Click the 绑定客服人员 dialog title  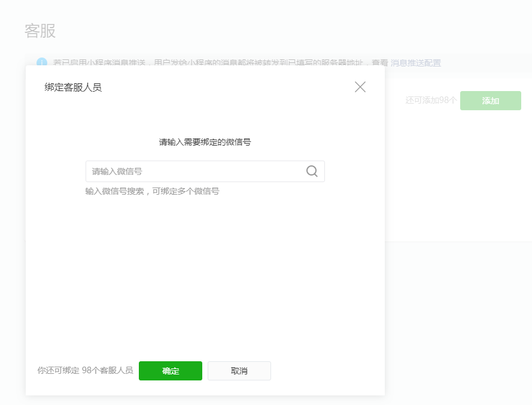coord(73,87)
